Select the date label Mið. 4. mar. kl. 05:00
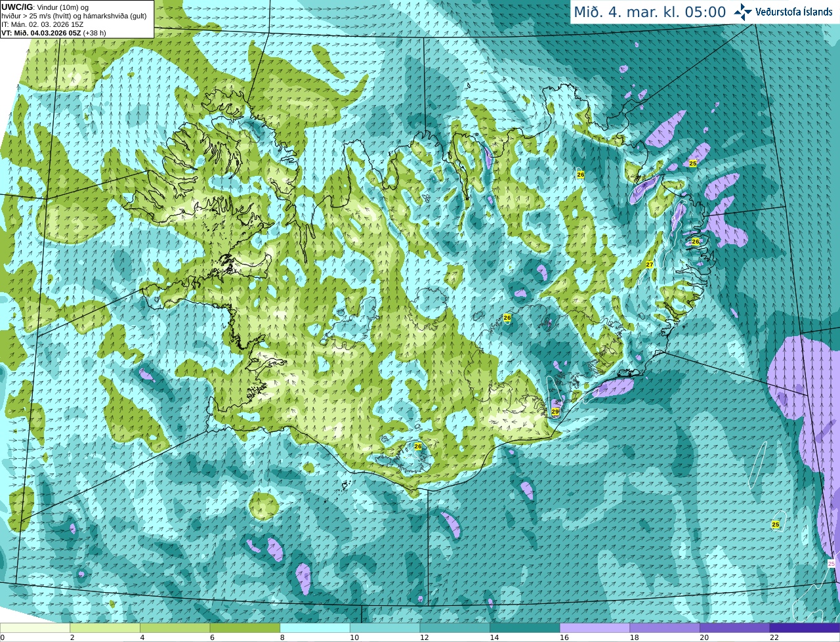This screenshot has height=642, width=840. pos(650,12)
